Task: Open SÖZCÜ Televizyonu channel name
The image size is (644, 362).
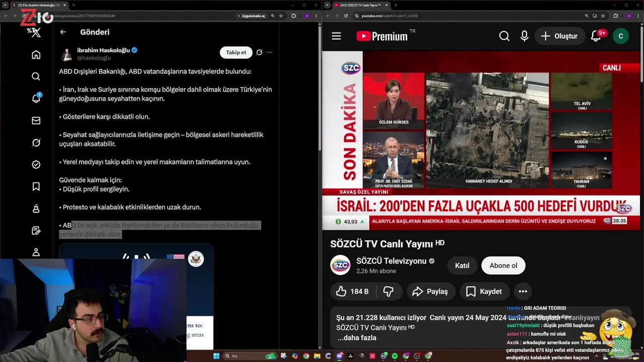Action: tap(391, 261)
